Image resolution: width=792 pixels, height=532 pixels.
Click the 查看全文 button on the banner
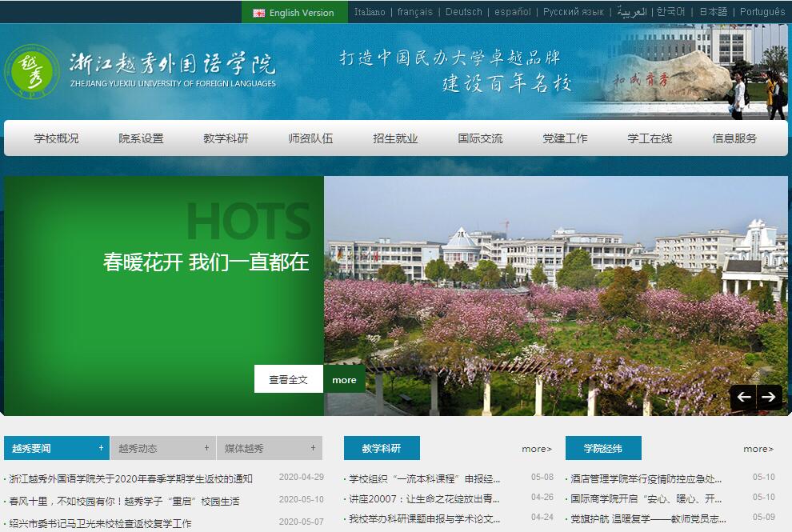(x=288, y=379)
